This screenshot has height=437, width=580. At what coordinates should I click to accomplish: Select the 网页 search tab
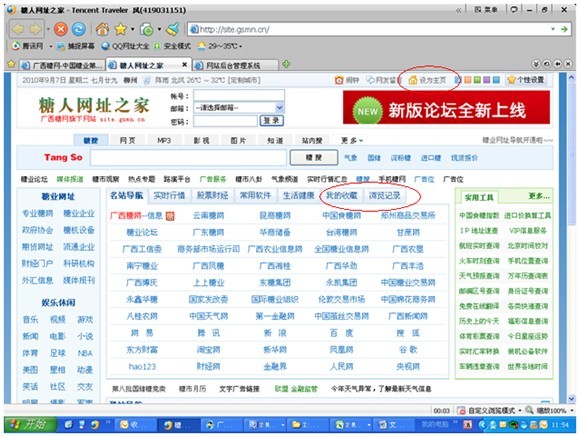coord(128,140)
